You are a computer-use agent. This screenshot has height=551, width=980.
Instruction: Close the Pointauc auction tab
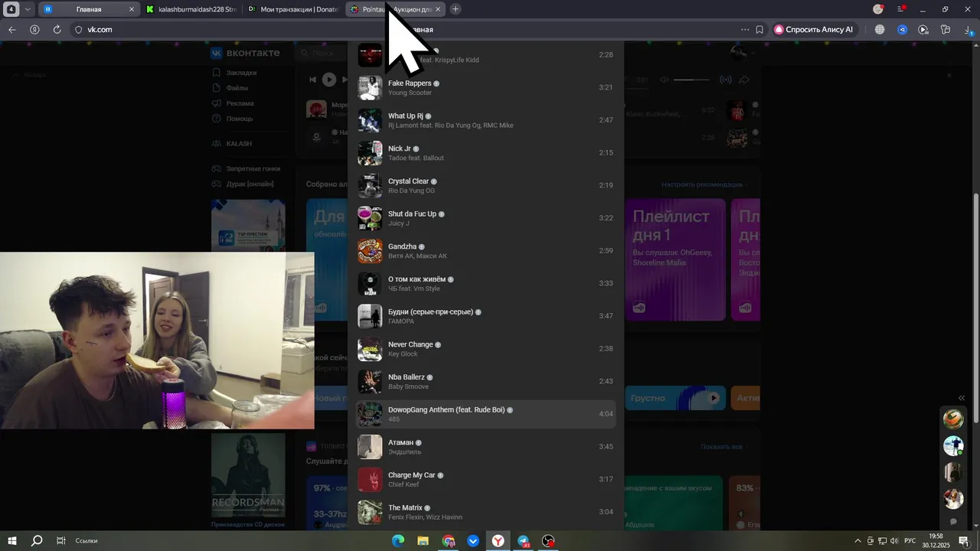click(437, 9)
